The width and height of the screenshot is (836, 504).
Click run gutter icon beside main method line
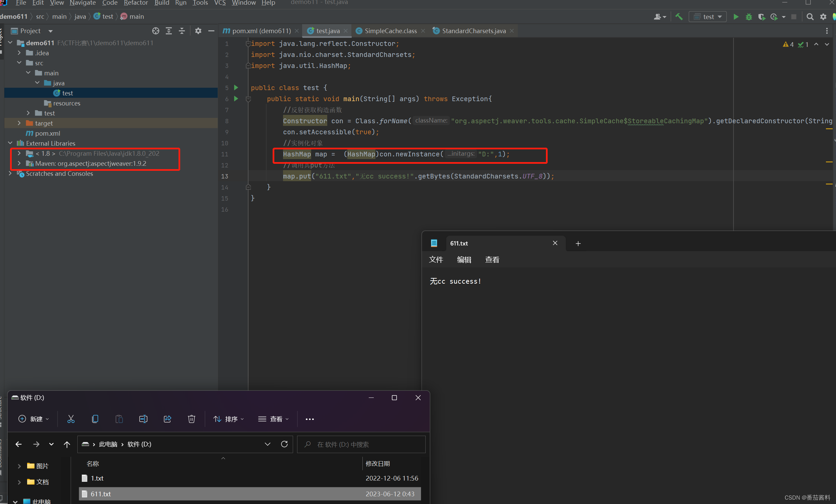point(236,99)
